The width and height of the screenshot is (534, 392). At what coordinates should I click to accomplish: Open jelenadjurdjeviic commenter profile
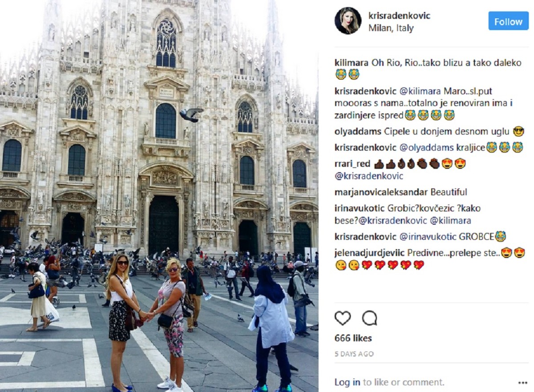(369, 253)
